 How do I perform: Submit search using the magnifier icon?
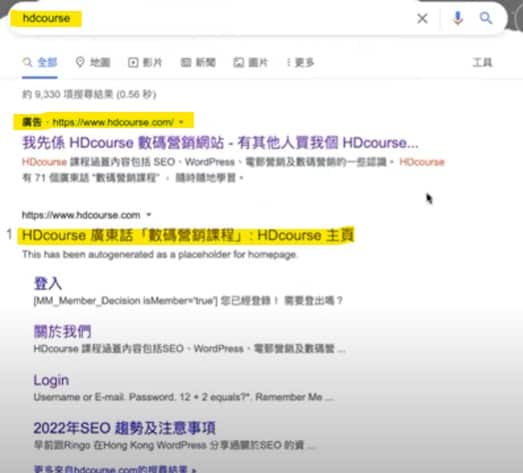tap(486, 18)
